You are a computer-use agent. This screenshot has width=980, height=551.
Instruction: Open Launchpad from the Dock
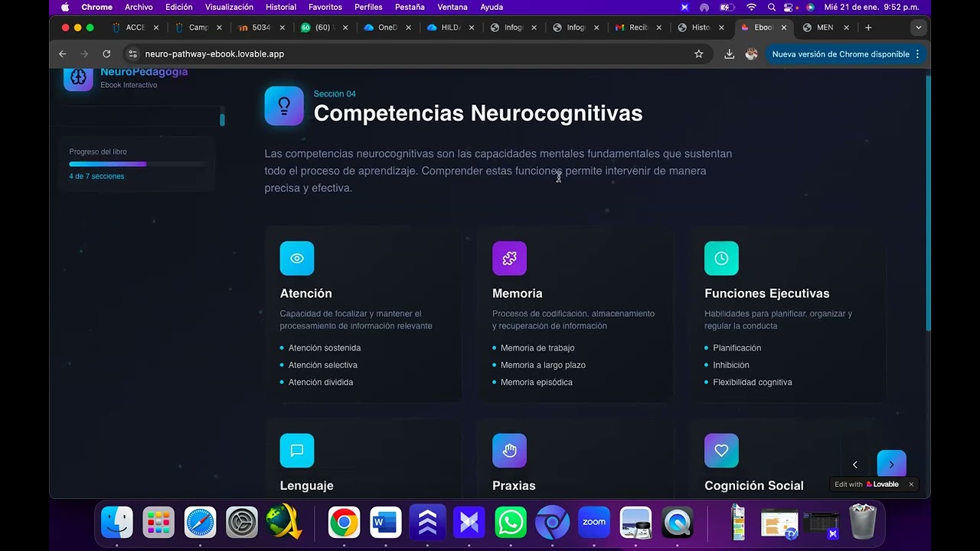158,523
